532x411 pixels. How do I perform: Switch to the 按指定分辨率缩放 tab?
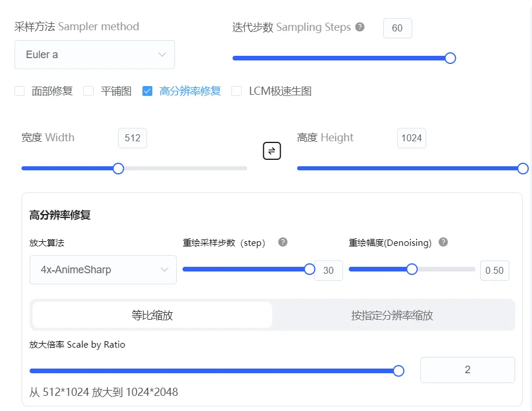click(x=392, y=315)
